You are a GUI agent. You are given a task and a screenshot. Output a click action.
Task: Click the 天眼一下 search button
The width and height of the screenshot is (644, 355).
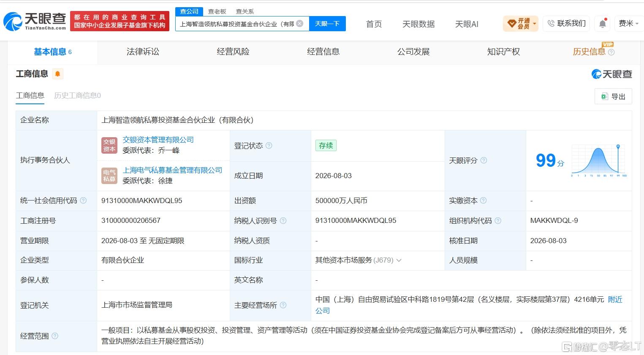327,24
